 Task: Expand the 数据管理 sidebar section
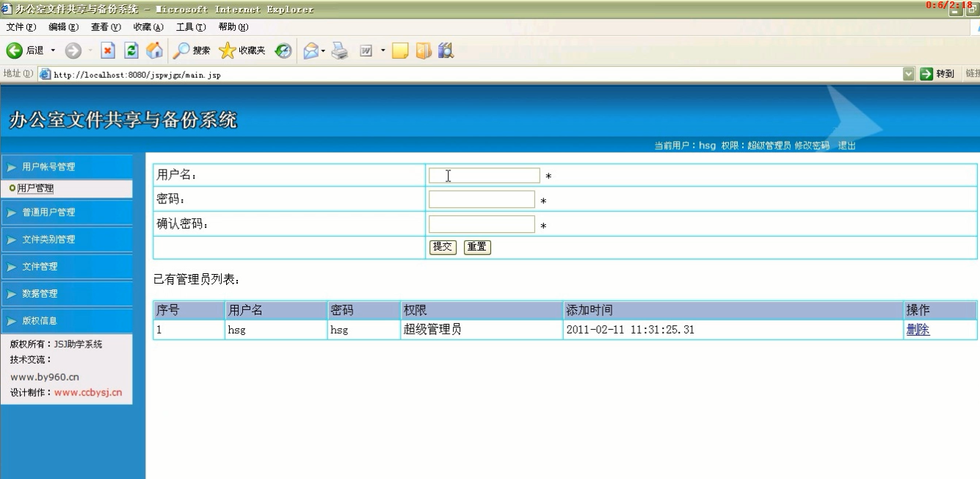tap(67, 294)
